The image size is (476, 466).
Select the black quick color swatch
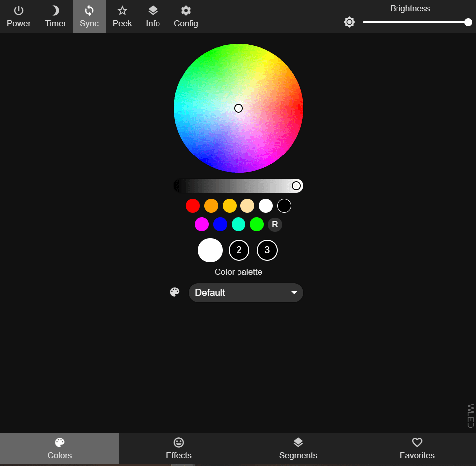284,206
